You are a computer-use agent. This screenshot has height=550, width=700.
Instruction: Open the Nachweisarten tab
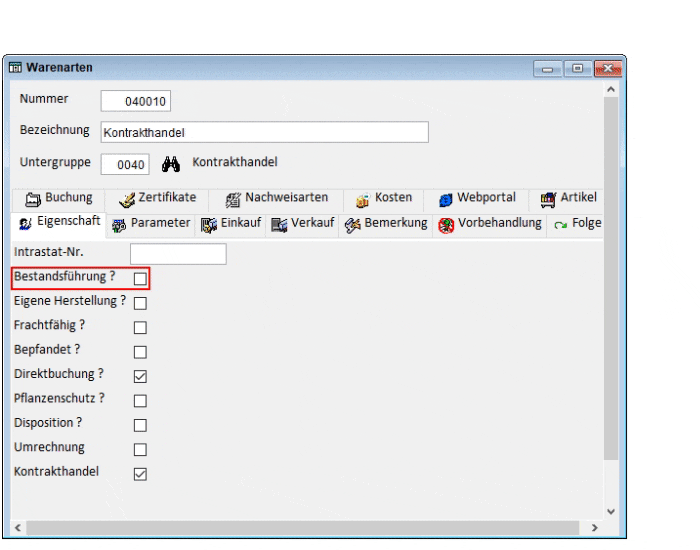pyautogui.click(x=277, y=199)
